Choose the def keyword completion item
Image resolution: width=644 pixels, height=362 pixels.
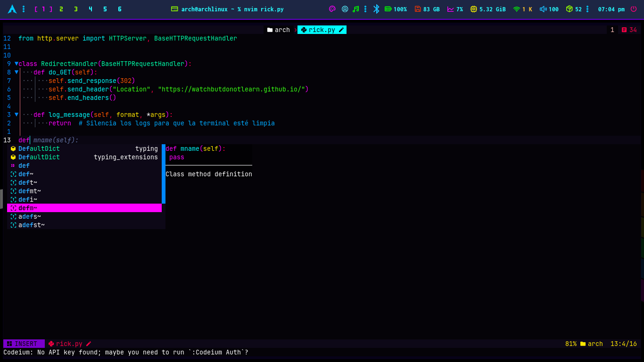[84, 165]
